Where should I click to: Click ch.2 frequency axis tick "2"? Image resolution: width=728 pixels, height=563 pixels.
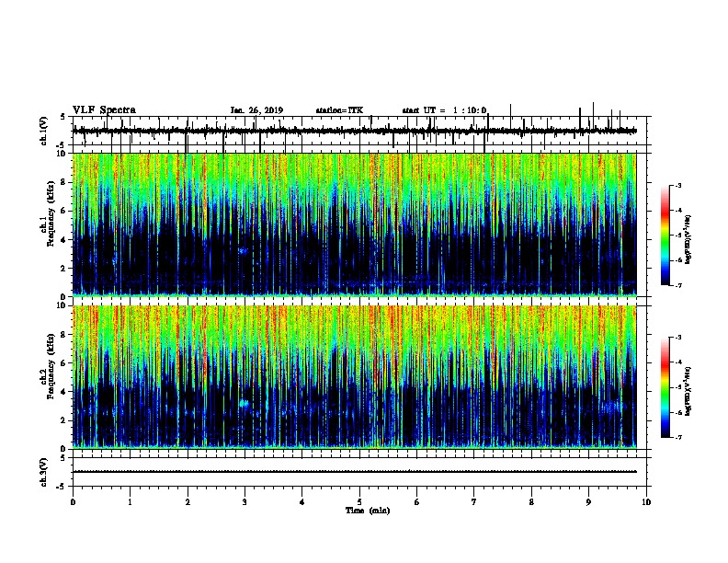[x=64, y=420]
